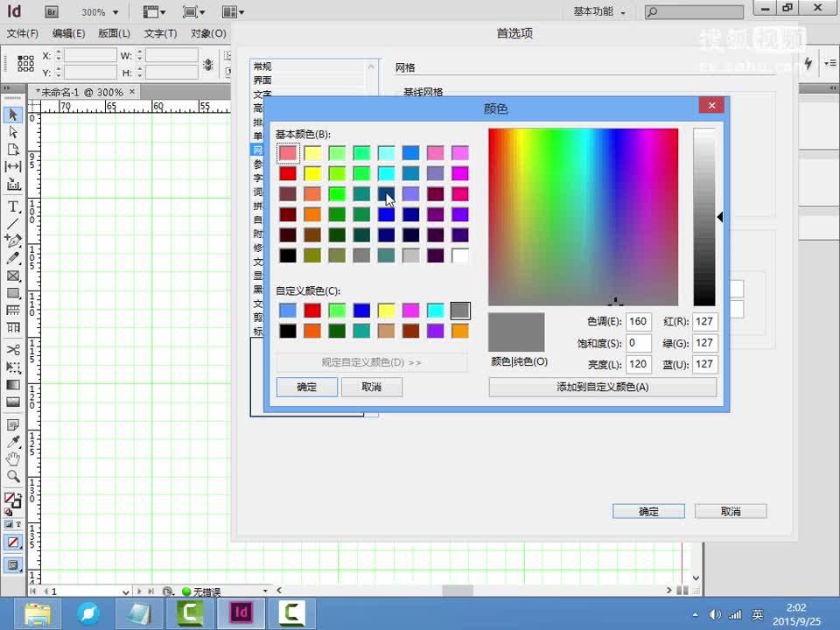Confirm the color dialog with 确定
This screenshot has width=840, height=630.
(306, 387)
